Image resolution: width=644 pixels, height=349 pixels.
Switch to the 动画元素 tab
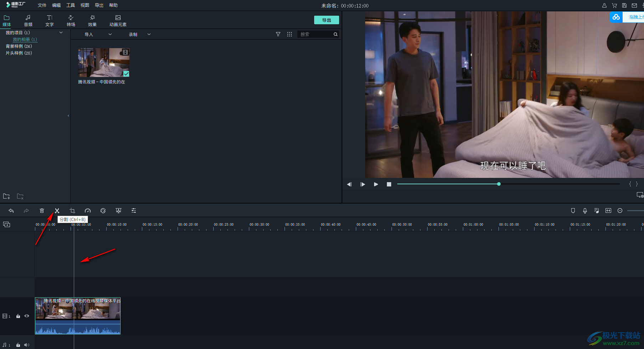click(118, 21)
